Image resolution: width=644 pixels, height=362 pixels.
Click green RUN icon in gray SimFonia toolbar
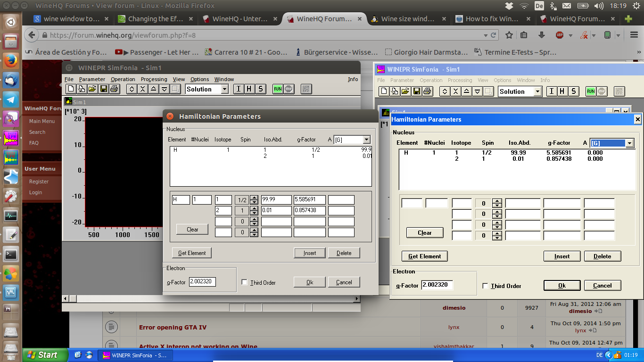(278, 89)
